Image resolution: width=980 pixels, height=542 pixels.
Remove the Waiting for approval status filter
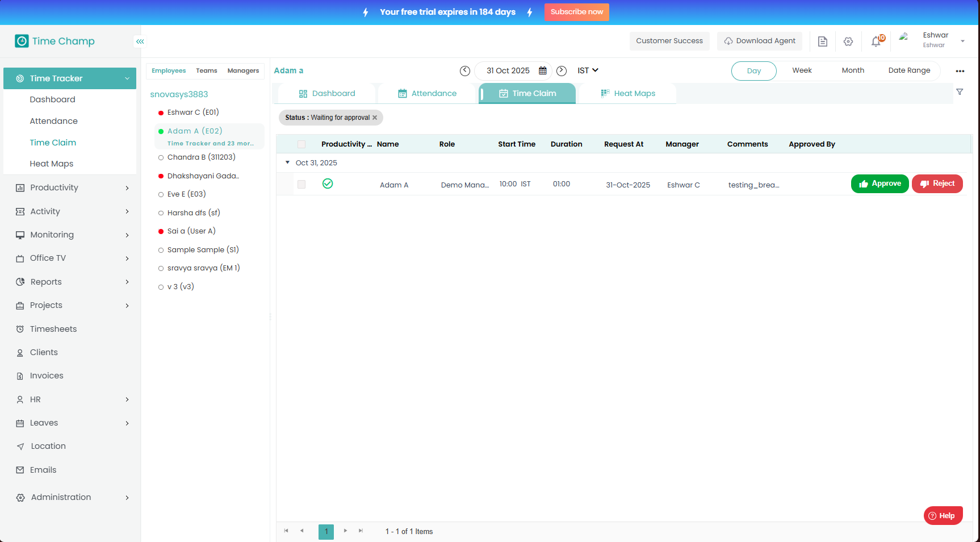(x=375, y=118)
